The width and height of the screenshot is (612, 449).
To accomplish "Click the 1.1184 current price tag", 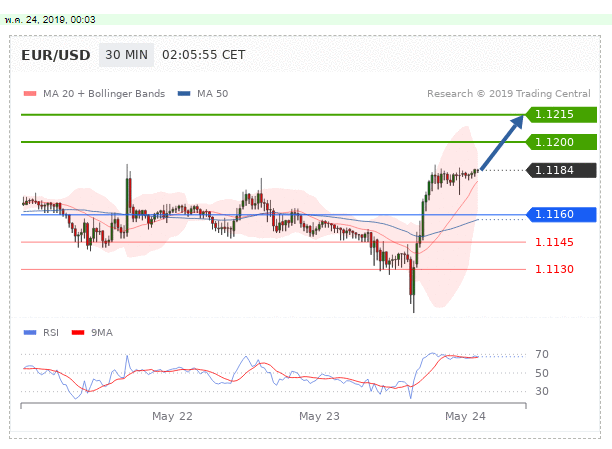I will coord(561,170).
